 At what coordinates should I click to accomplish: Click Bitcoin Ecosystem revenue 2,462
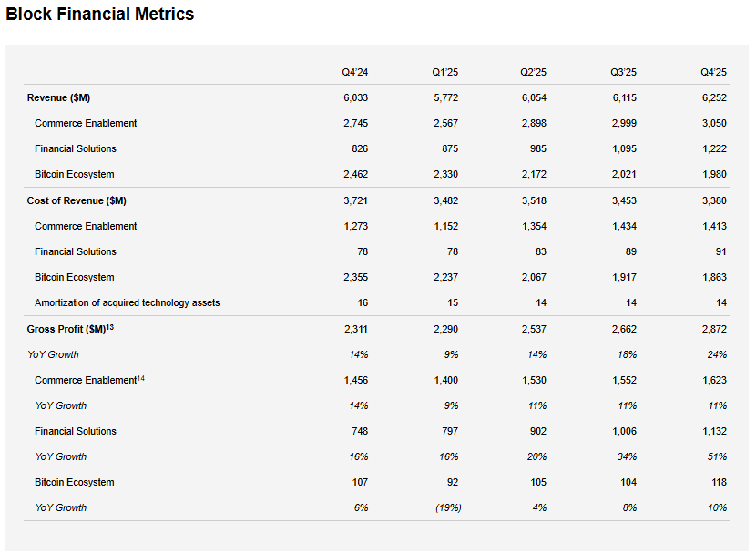[356, 175]
